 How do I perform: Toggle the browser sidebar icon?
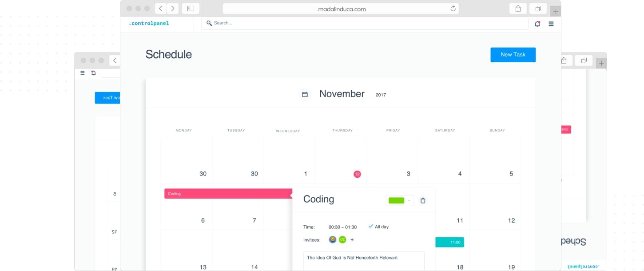pyautogui.click(x=191, y=8)
